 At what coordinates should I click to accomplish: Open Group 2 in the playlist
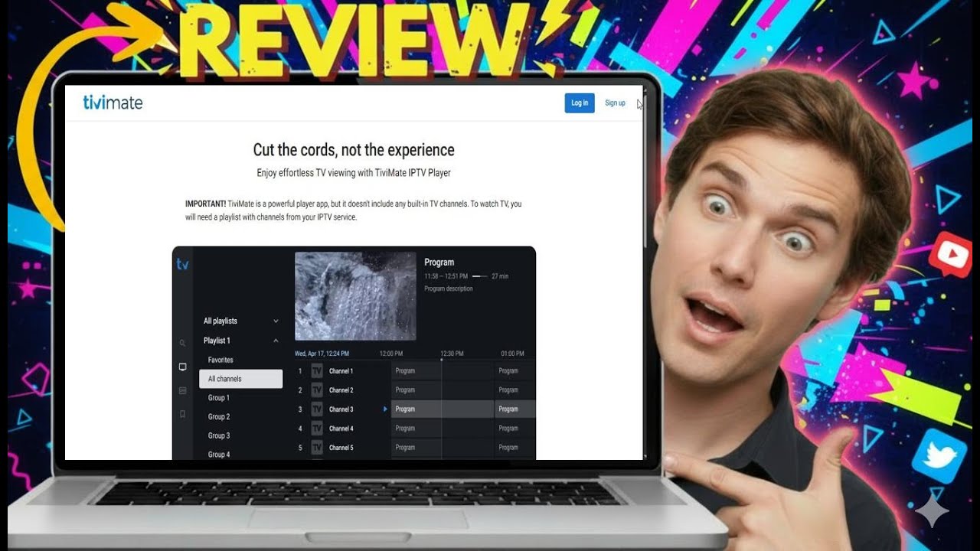coord(218,417)
